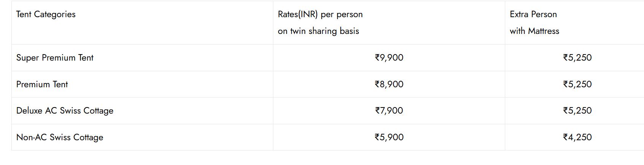Image resolution: width=644 pixels, height=165 pixels.
Task: Select the Non-AC Swiss Cottage label
Action: click(x=60, y=138)
